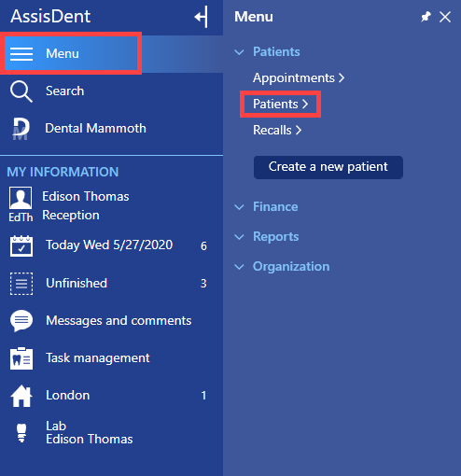
Task: Open Messages and comments
Action: coord(119,321)
